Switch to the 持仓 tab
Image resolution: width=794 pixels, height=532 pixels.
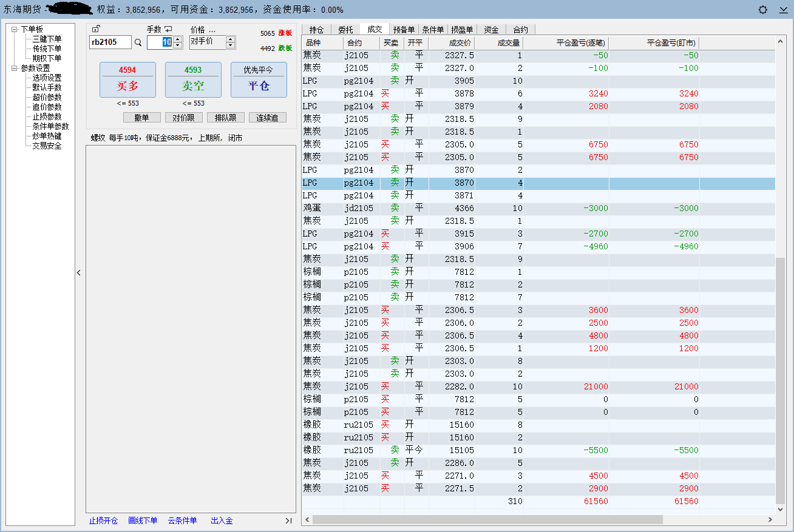tap(316, 29)
